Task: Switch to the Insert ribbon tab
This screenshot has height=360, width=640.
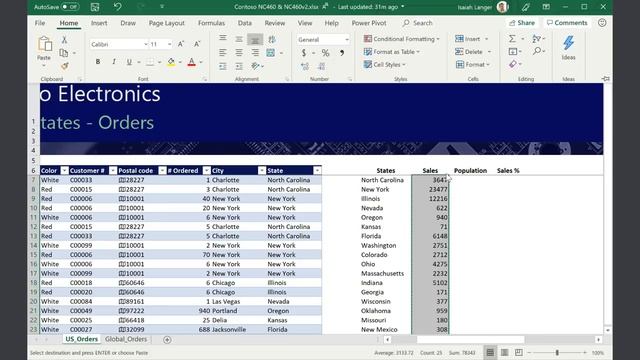Action: tap(99, 23)
